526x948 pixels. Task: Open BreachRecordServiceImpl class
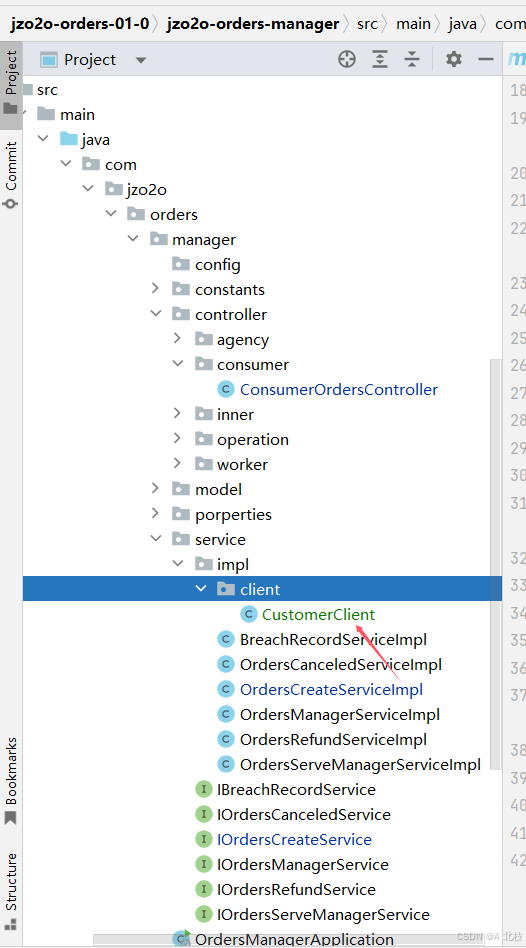coord(333,639)
